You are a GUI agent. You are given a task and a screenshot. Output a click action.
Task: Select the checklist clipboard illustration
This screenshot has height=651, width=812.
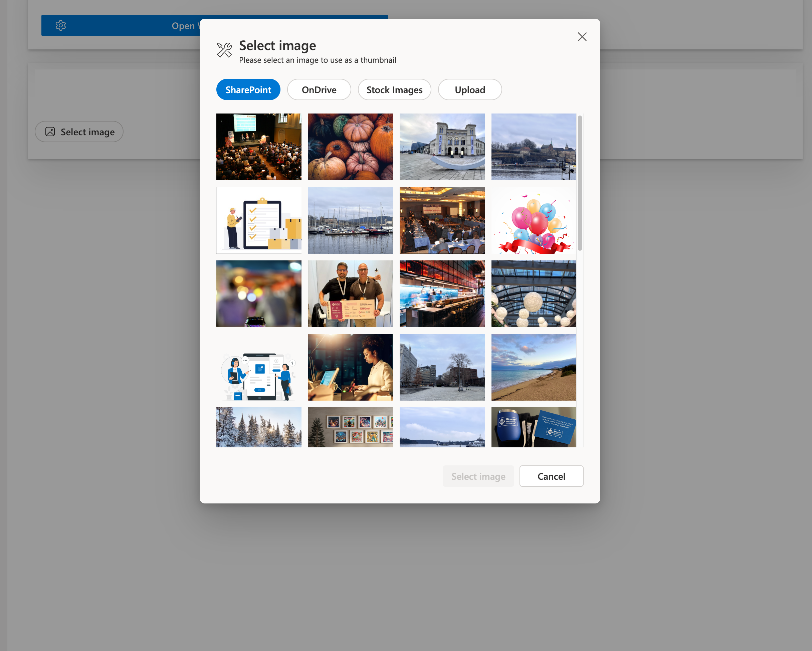click(259, 220)
